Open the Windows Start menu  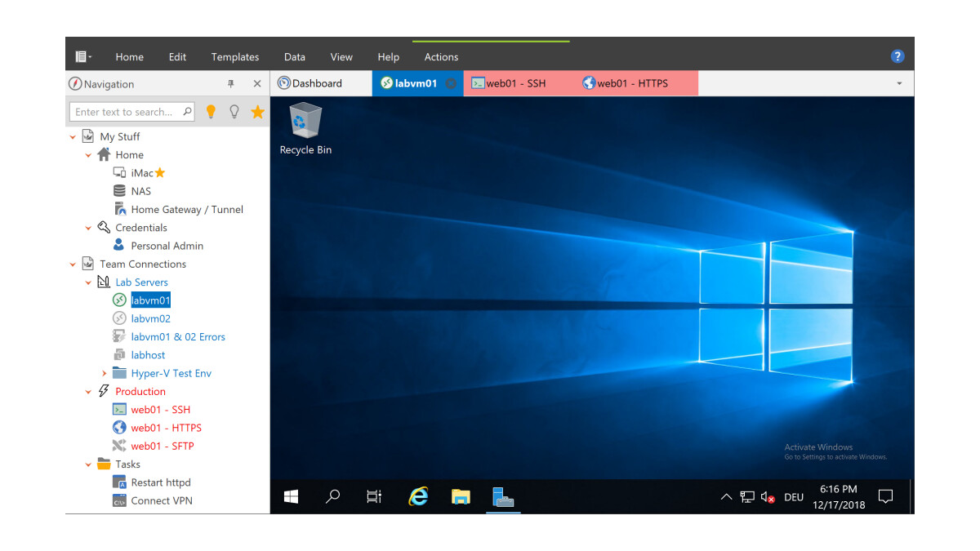(291, 496)
